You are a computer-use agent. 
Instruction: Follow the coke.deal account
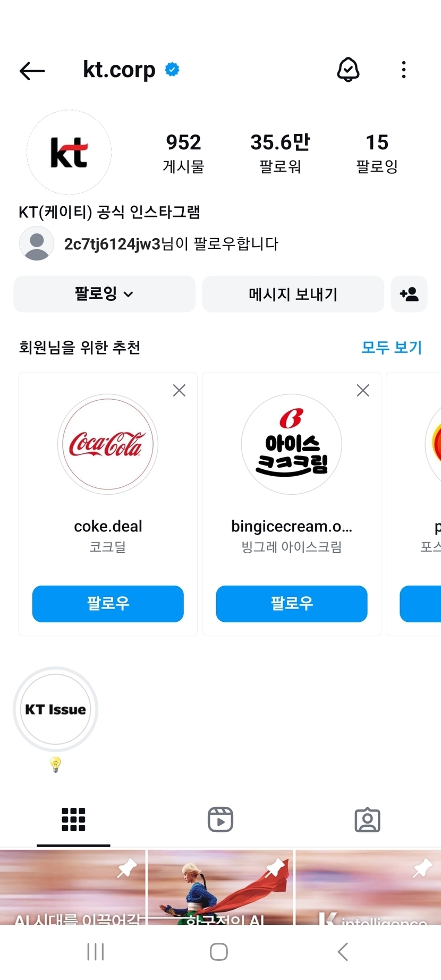108,604
